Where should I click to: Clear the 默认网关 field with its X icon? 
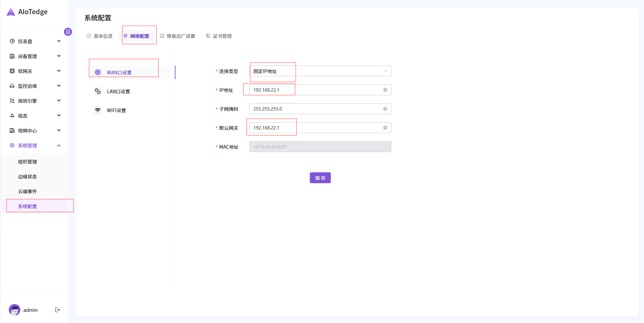click(x=385, y=128)
